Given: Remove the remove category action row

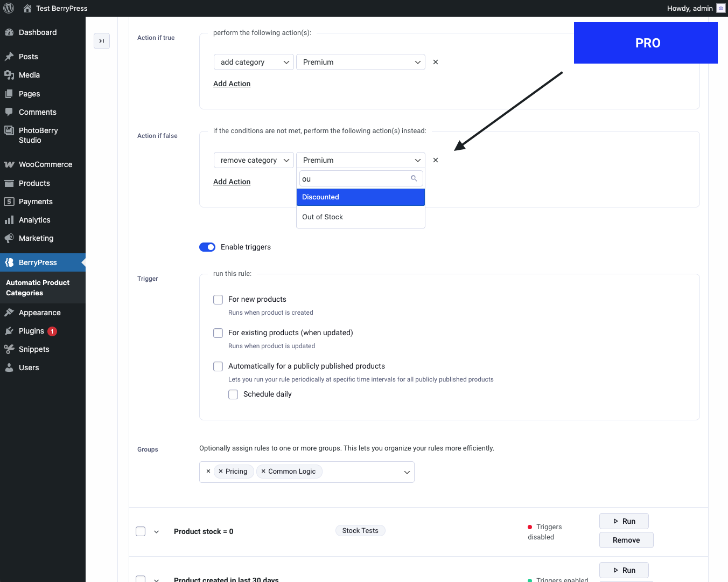Looking at the screenshot, I should (436, 160).
